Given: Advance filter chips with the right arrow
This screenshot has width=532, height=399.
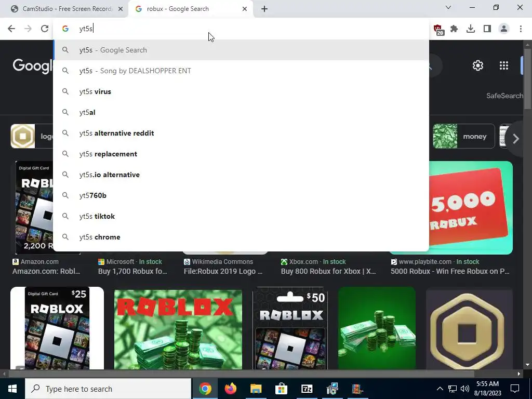Looking at the screenshot, I should coord(516,138).
